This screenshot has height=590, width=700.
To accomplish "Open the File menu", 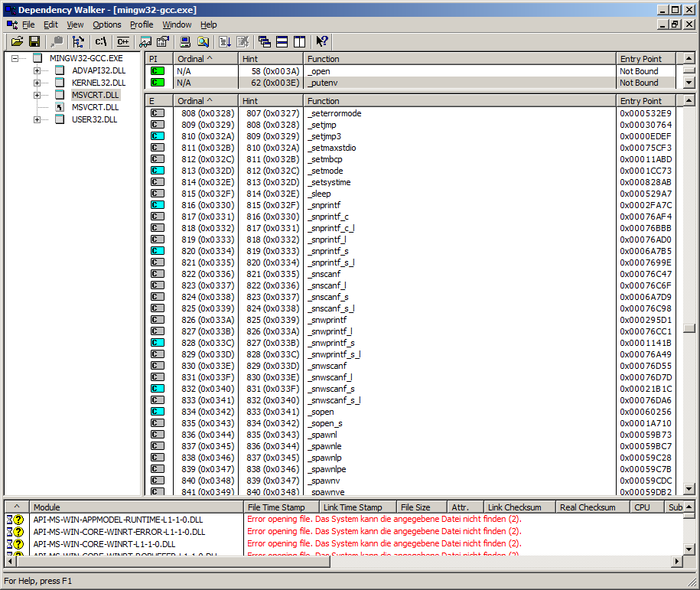I will pyautogui.click(x=28, y=24).
